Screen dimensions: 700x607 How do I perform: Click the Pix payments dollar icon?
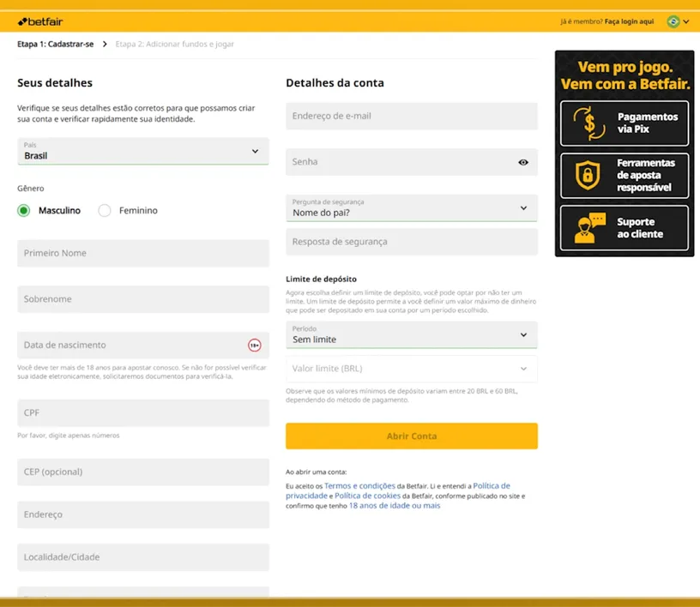click(x=589, y=123)
